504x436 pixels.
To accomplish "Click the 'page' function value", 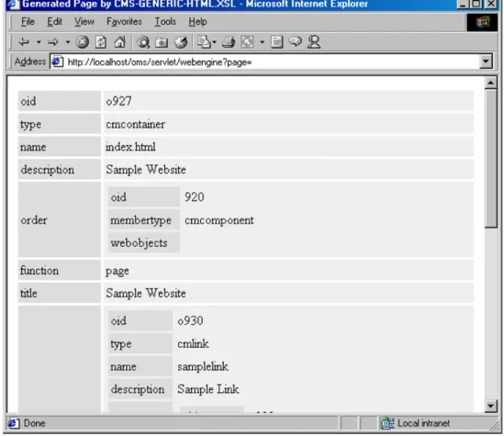I will pyautogui.click(x=118, y=271).
